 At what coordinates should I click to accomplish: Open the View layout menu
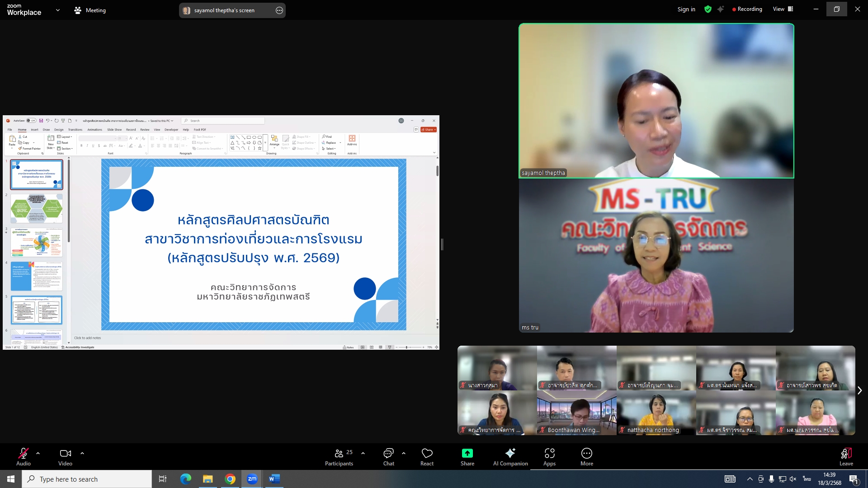(x=783, y=9)
